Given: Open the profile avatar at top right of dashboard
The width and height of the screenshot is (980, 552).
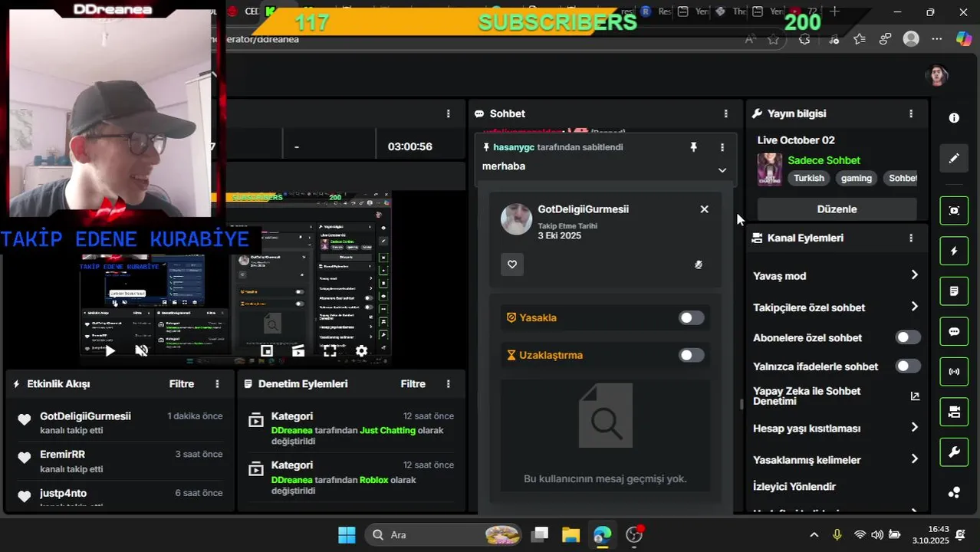Looking at the screenshot, I should click(x=937, y=75).
